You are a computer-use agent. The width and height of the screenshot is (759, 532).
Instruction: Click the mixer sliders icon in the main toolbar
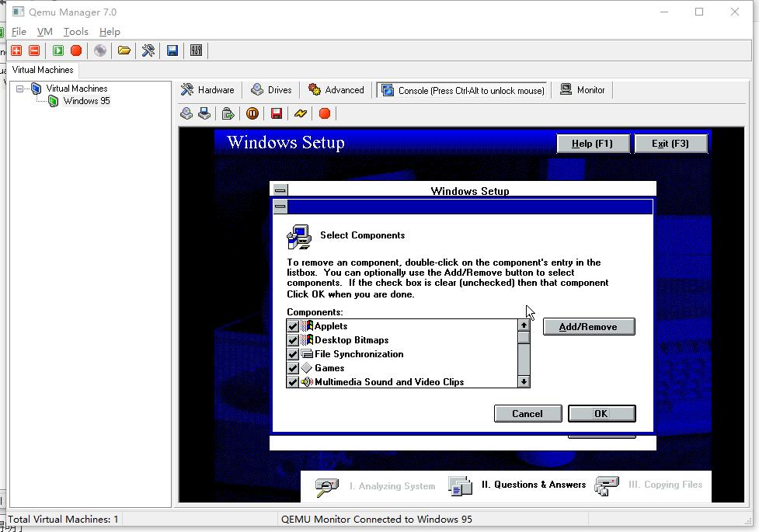[x=196, y=50]
